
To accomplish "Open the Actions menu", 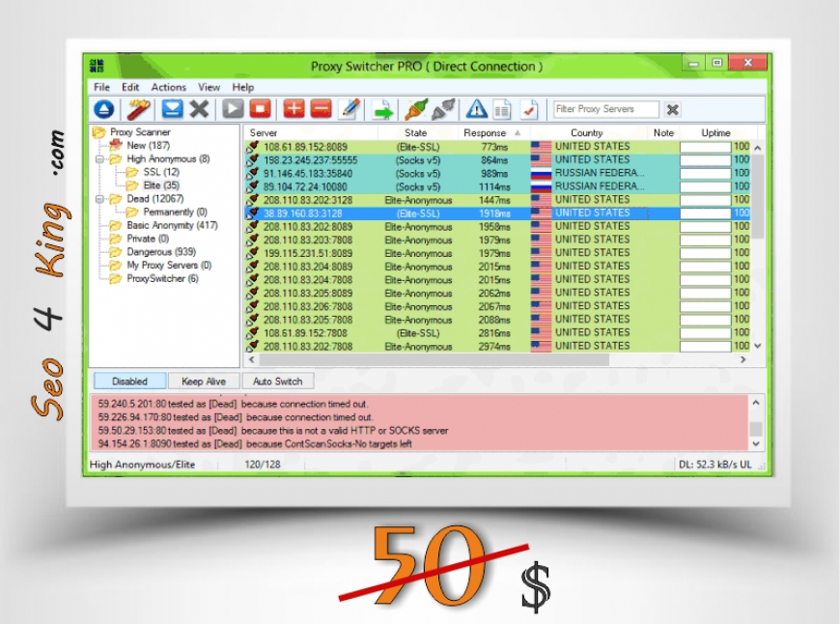I will point(169,87).
